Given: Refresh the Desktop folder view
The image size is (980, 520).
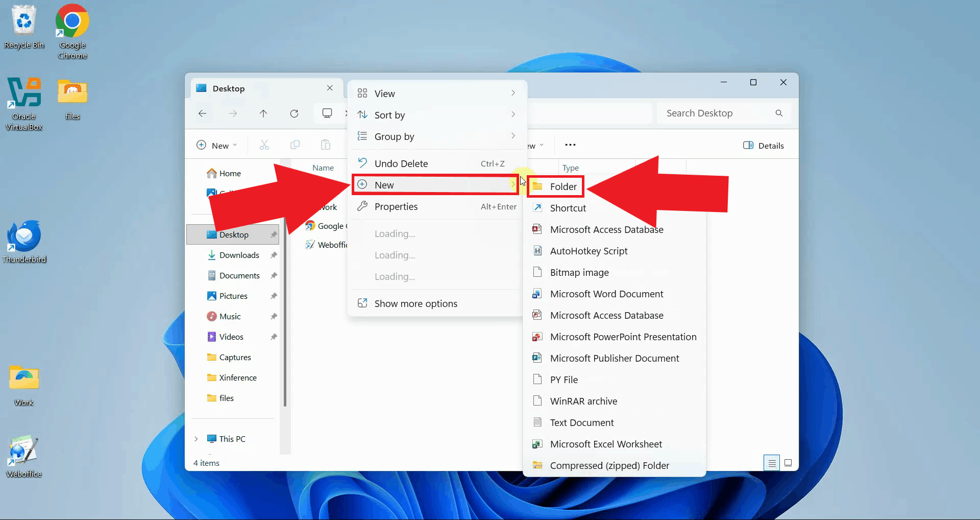Looking at the screenshot, I should click(295, 113).
